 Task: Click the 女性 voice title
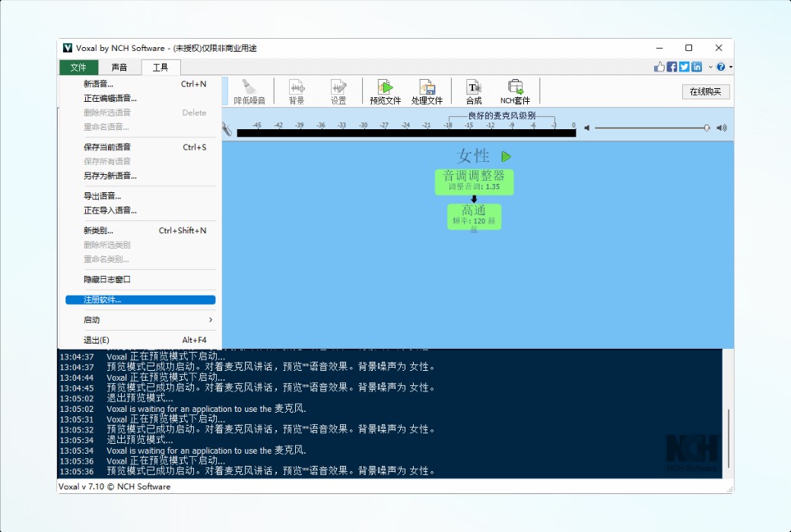(x=473, y=157)
